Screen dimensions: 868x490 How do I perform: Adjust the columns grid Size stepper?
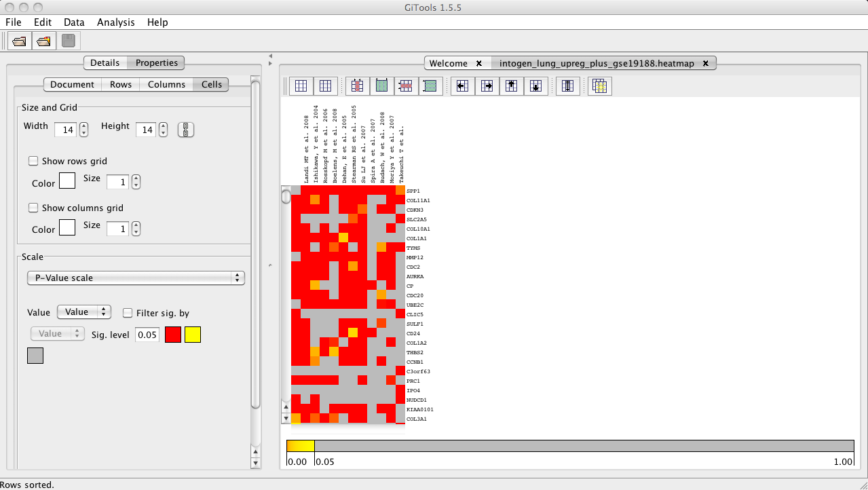tap(136, 229)
